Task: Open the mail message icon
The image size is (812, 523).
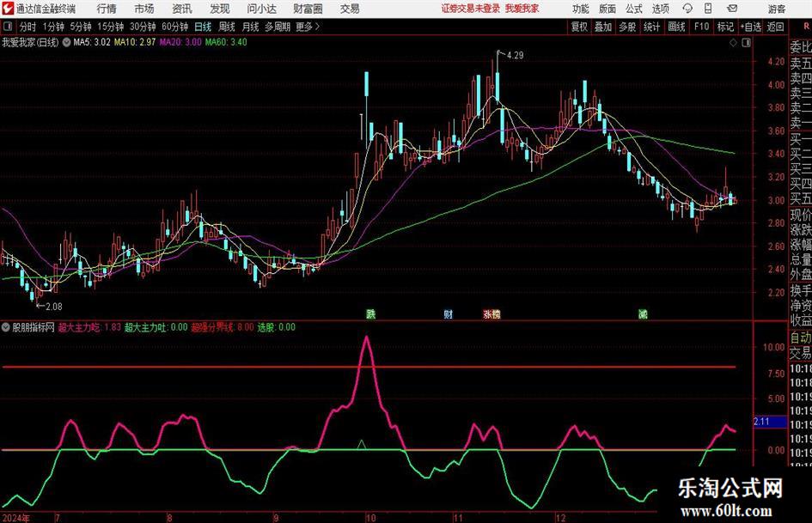Action: [732, 9]
